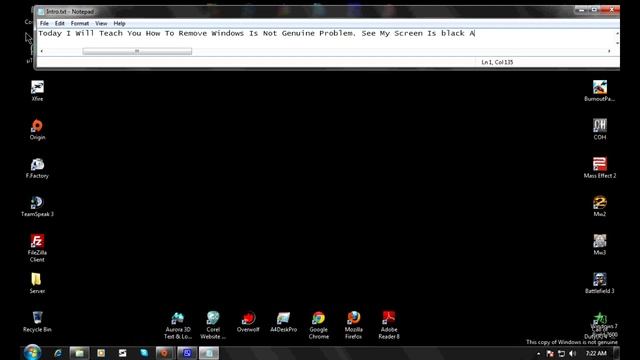Screen dimensions: 640x360
Task: Open the File menu in Notepad
Action: (44, 24)
